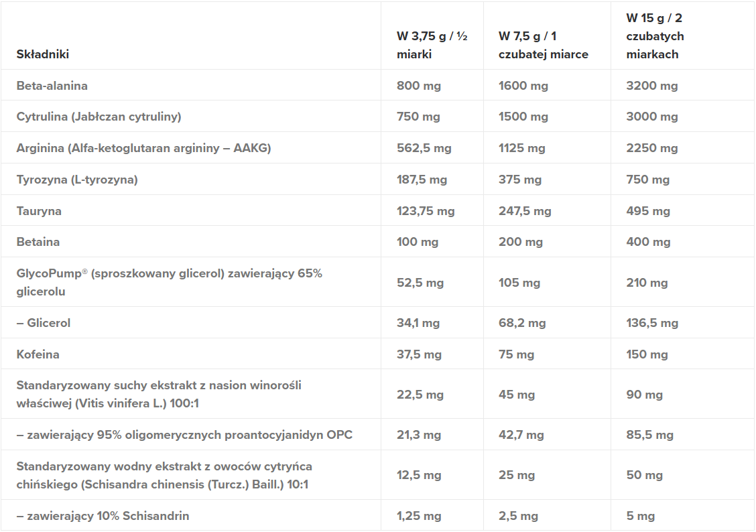Viewport: 756px width, 532px height.
Task: Click the Cytrulina (Jabłczan cytruliny) row label
Action: pyautogui.click(x=99, y=117)
